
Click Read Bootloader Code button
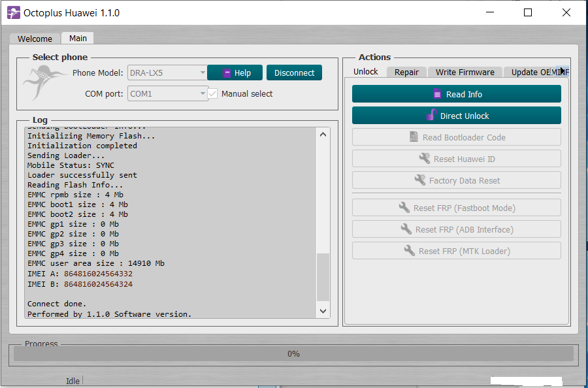pyautogui.click(x=457, y=137)
